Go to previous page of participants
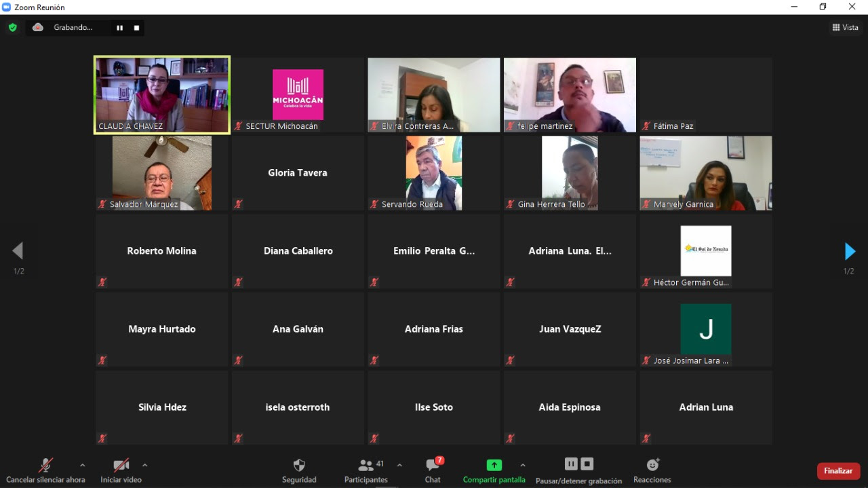This screenshot has height=488, width=868. (18, 252)
